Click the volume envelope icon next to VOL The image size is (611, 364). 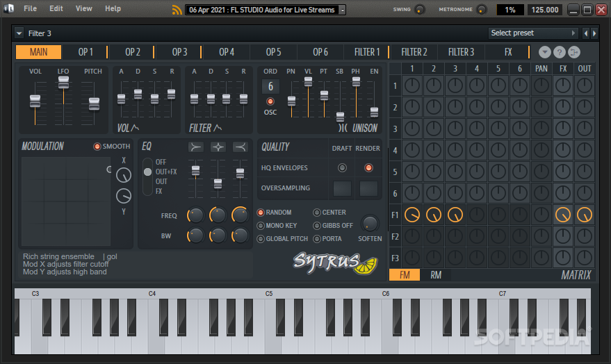pos(135,128)
